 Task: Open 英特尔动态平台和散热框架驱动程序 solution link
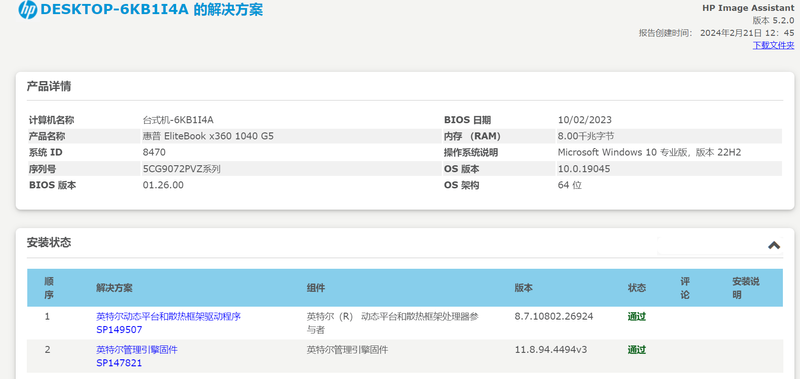tap(168, 316)
